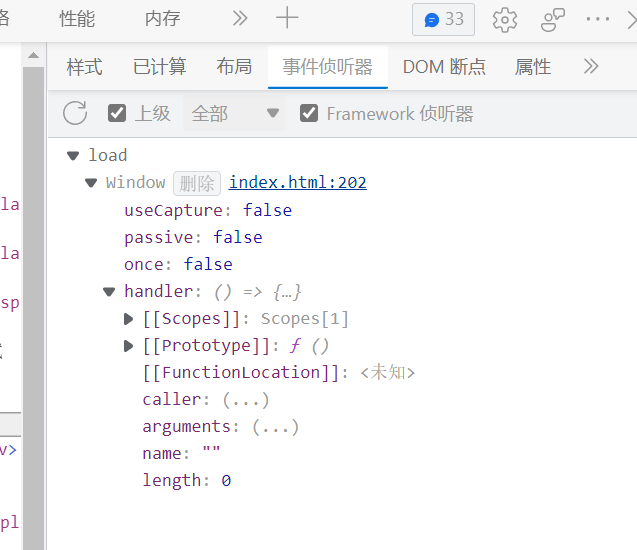Collapse the load event group
The height and width of the screenshot is (550, 637).
point(73,155)
